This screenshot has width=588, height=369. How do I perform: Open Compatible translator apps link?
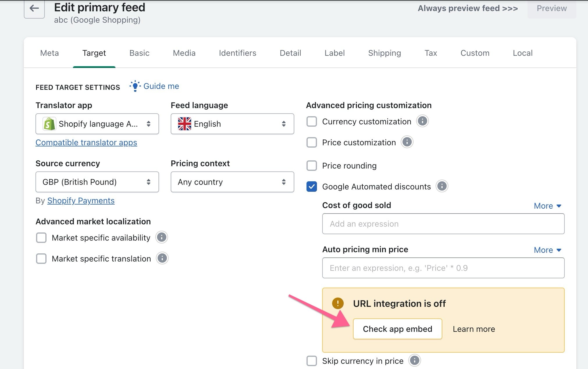[86, 142]
